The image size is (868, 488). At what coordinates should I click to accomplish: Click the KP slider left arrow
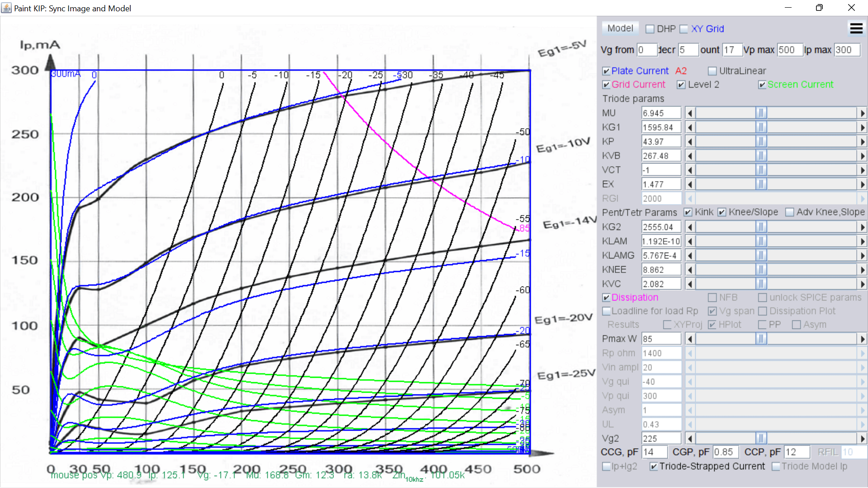690,141
